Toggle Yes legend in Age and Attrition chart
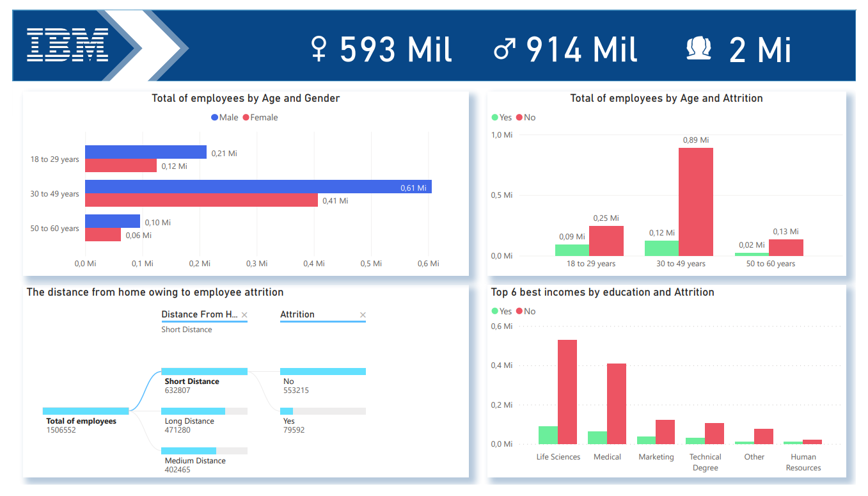This screenshot has width=868, height=496. (x=502, y=118)
